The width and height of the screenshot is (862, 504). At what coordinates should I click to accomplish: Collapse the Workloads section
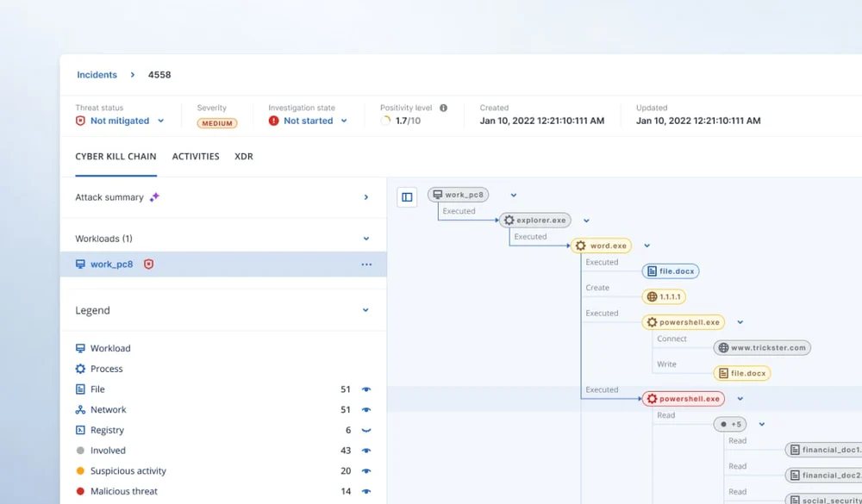[366, 239]
